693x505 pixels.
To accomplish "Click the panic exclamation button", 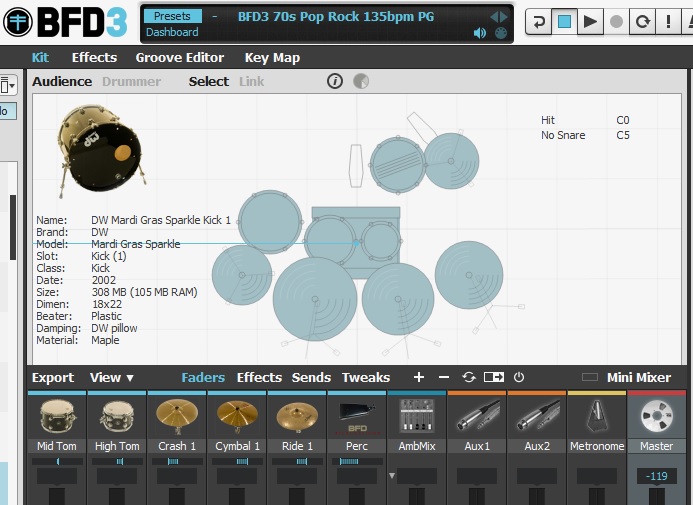I will pyautogui.click(x=668, y=21).
